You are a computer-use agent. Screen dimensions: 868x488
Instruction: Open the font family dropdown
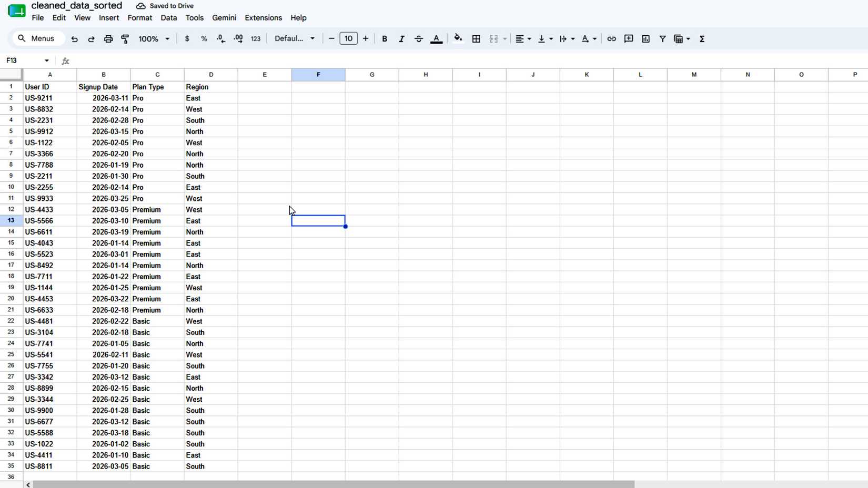295,39
